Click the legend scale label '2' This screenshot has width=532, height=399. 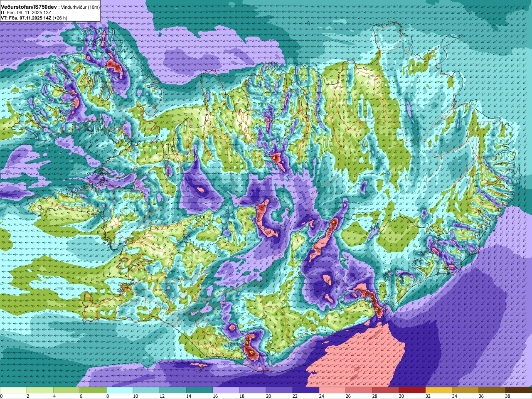point(27,396)
